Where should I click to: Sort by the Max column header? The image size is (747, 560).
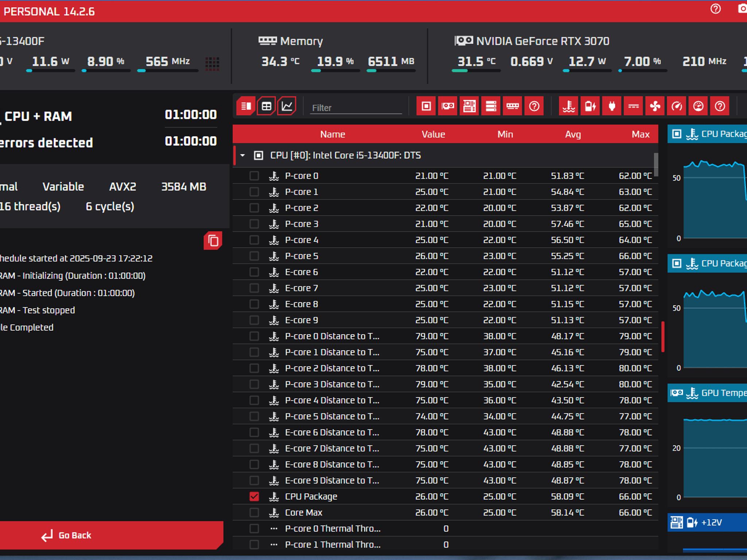coord(641,134)
